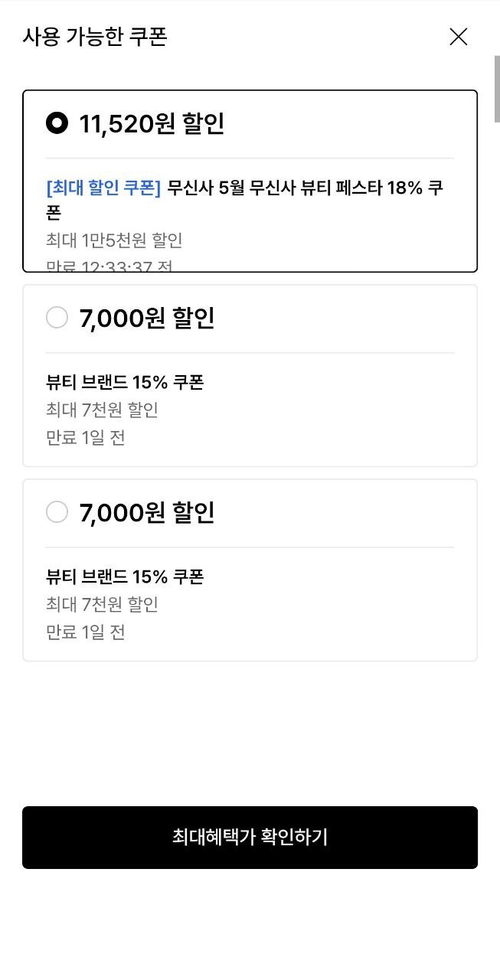Tap the 최대 1만5천원 할인 text
This screenshot has width=500, height=980.
coord(114,240)
